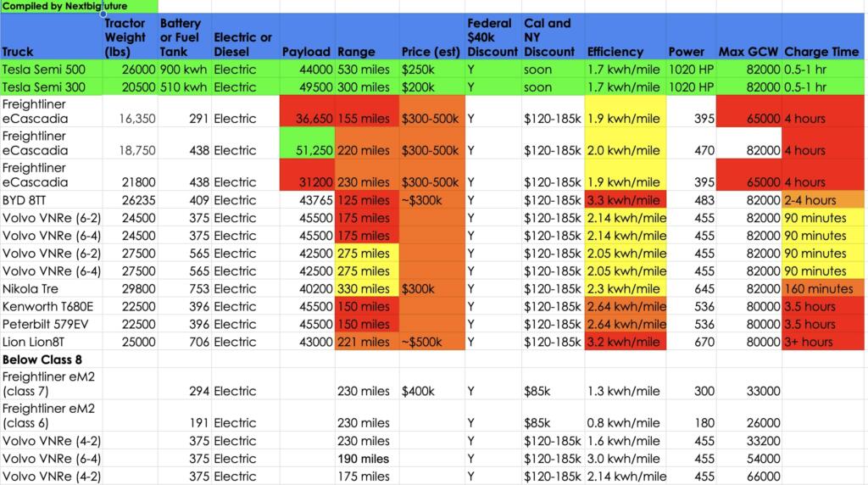This screenshot has width=868, height=485.
Task: Select the 'Truck' column header cell
Action: coord(19,52)
